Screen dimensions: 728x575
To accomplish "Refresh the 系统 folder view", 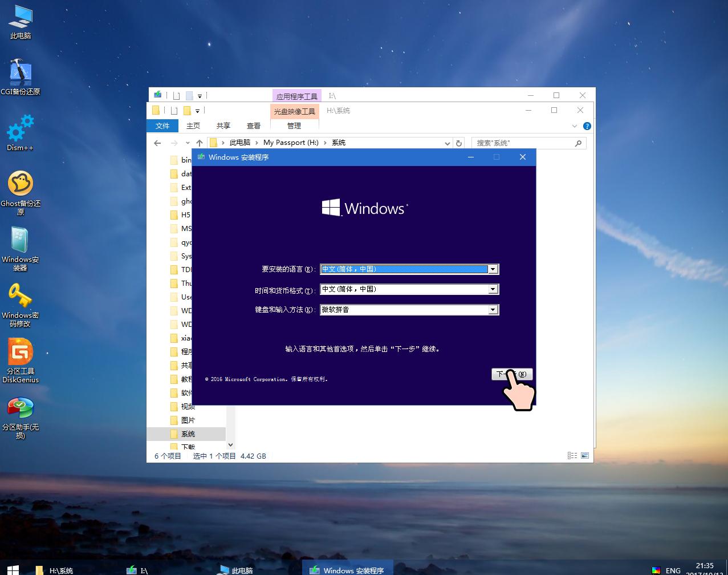I will click(459, 143).
